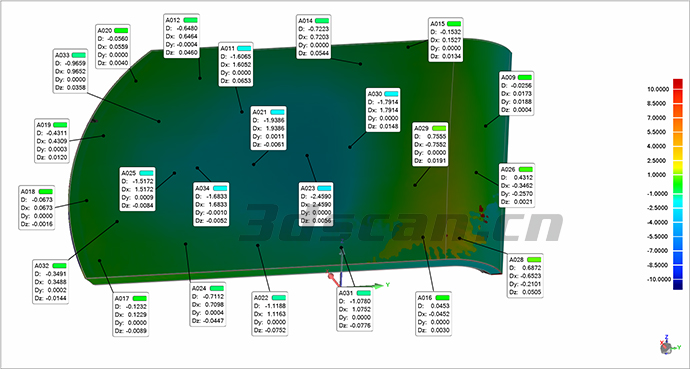This screenshot has width=690, height=369.
Task: Click the green color swatch in label A028
Action: click(x=534, y=260)
